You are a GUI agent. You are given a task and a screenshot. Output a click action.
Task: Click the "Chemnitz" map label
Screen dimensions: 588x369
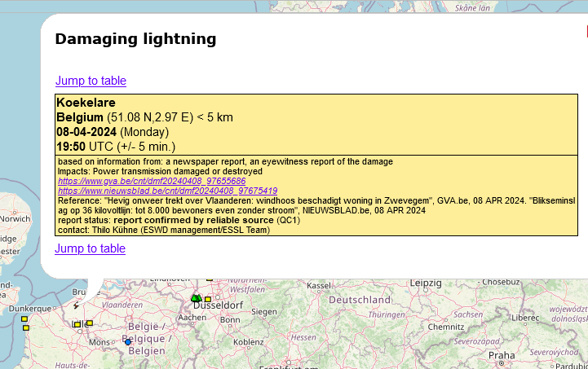pyautogui.click(x=446, y=327)
